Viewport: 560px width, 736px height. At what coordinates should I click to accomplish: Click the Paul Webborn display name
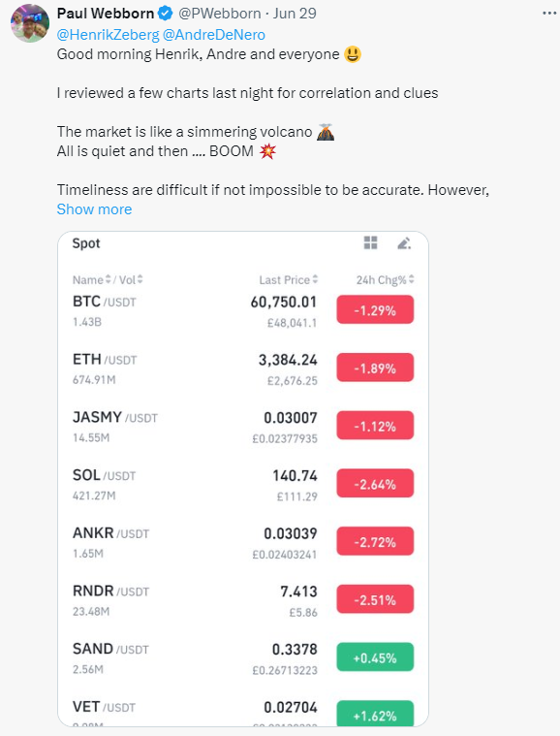pyautogui.click(x=106, y=14)
